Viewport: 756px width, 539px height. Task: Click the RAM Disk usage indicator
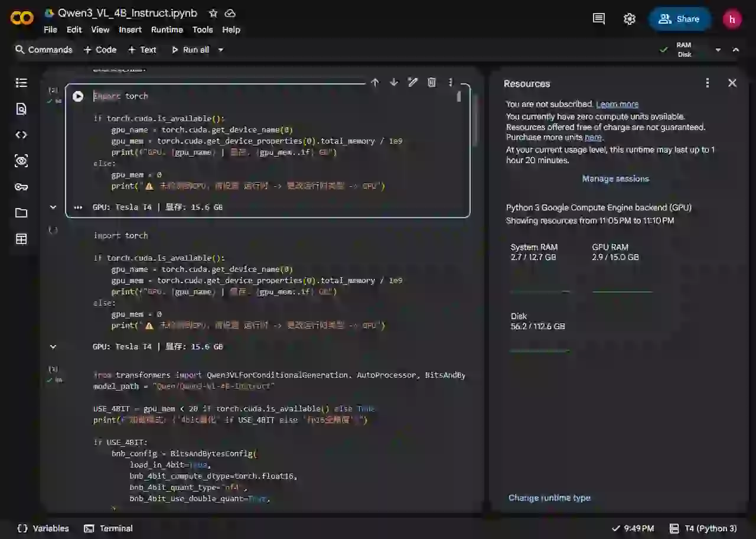[x=684, y=50]
